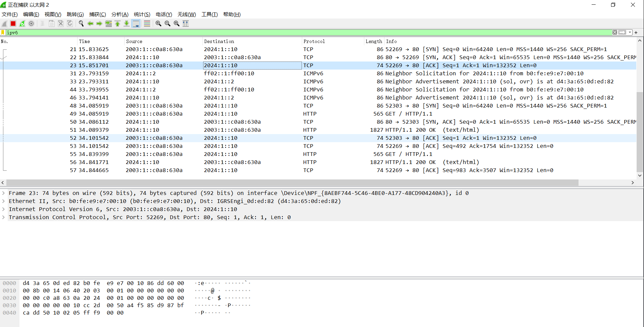Open the 分析(A) menu
The height and width of the screenshot is (327, 644).
coord(120,14)
